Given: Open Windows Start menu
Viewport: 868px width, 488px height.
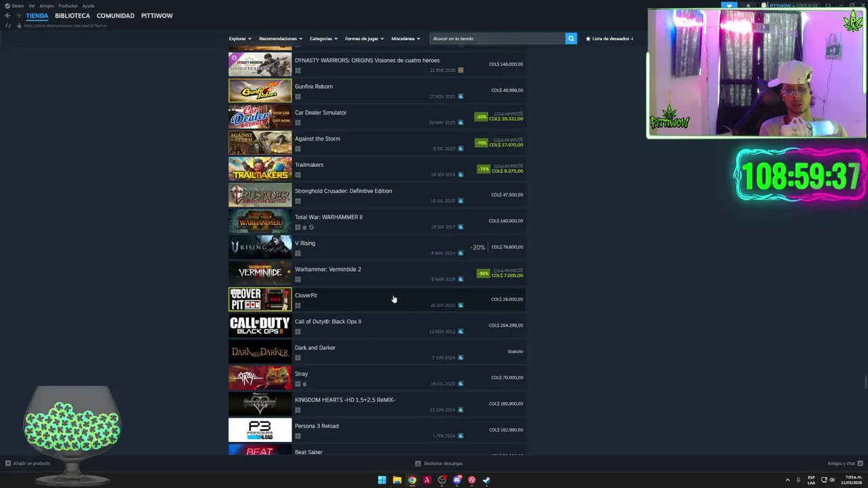Looking at the screenshot, I should tap(382, 480).
